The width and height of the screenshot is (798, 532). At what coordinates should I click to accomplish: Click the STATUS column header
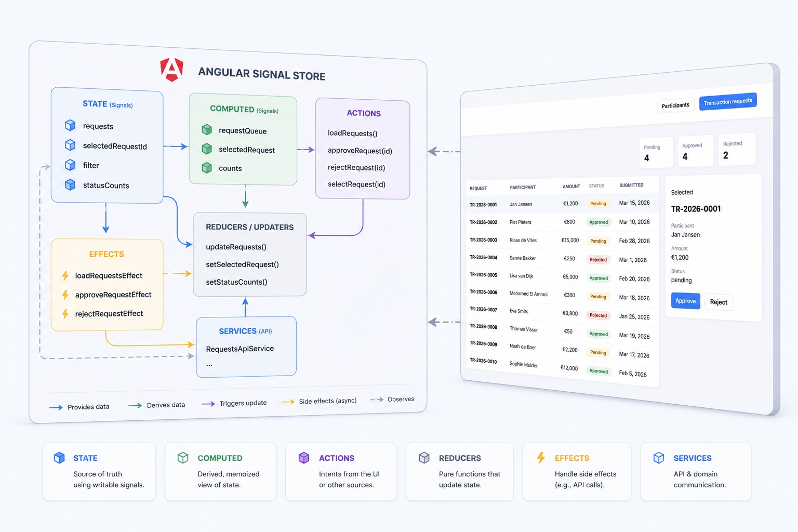point(596,185)
